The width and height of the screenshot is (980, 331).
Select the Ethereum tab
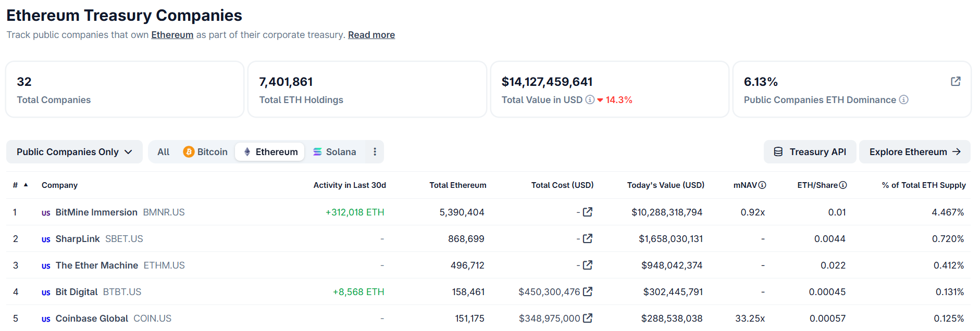[270, 151]
